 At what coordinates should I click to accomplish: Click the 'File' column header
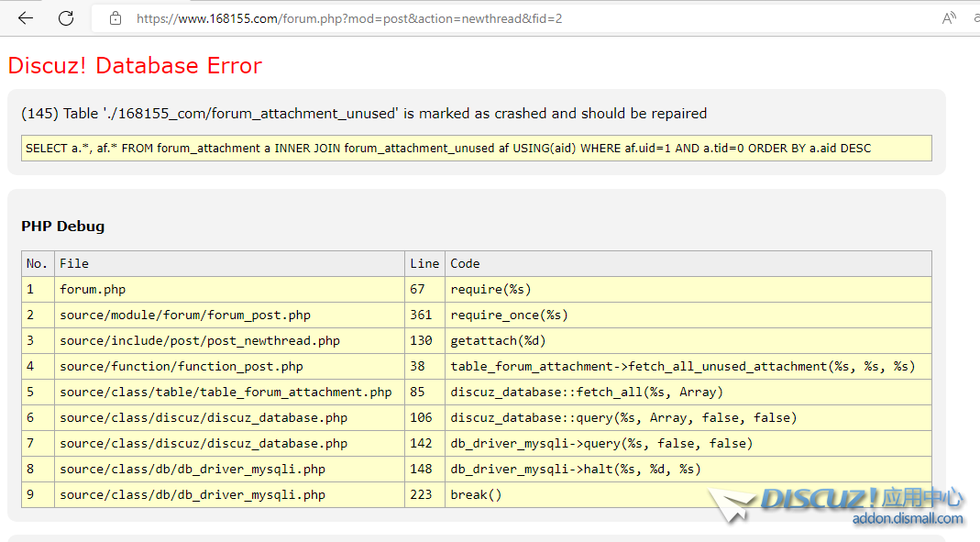[x=229, y=264]
